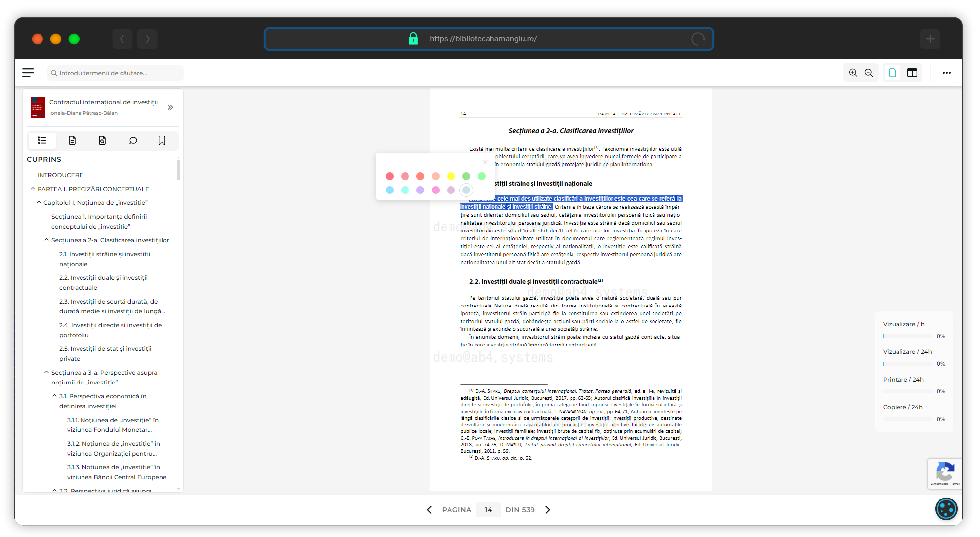Click the search terms input field
The height and width of the screenshot is (537, 980).
click(x=116, y=73)
